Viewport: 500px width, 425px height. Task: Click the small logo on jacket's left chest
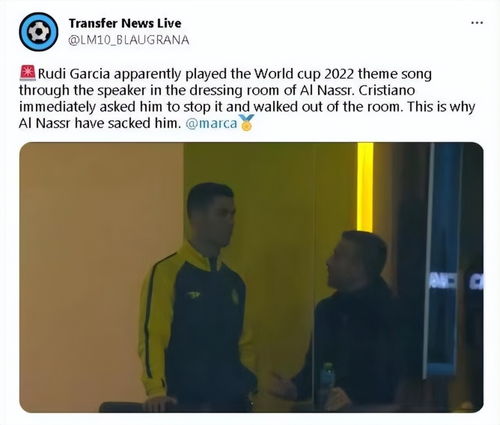[x=193, y=295]
